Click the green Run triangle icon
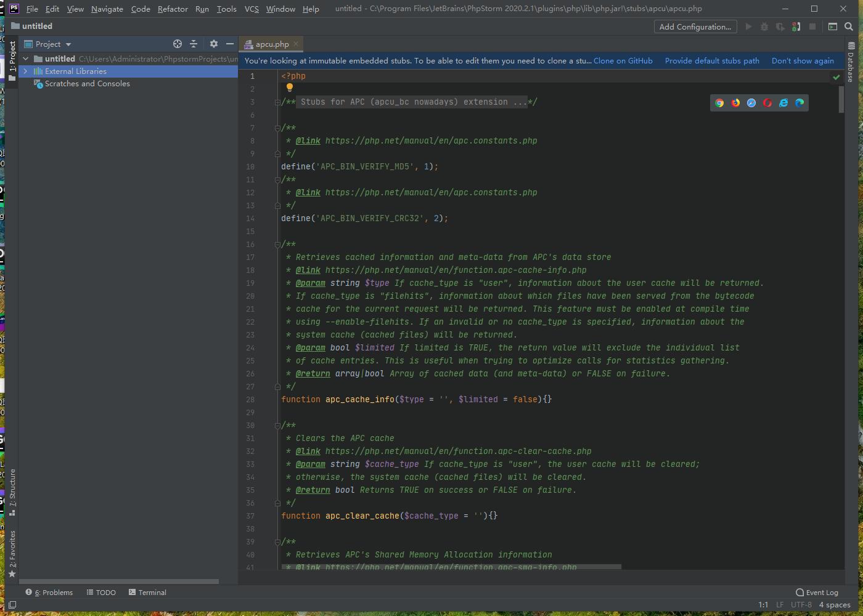 coord(748,26)
